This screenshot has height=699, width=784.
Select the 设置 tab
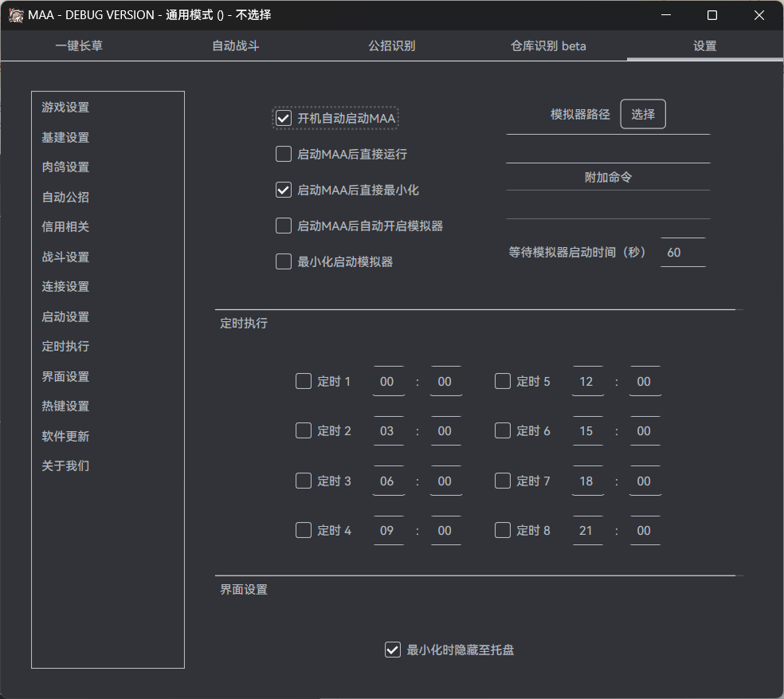(x=705, y=46)
